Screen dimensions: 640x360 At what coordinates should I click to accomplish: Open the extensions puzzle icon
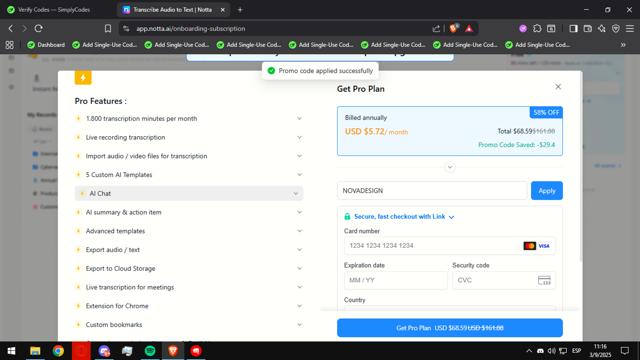pos(537,29)
